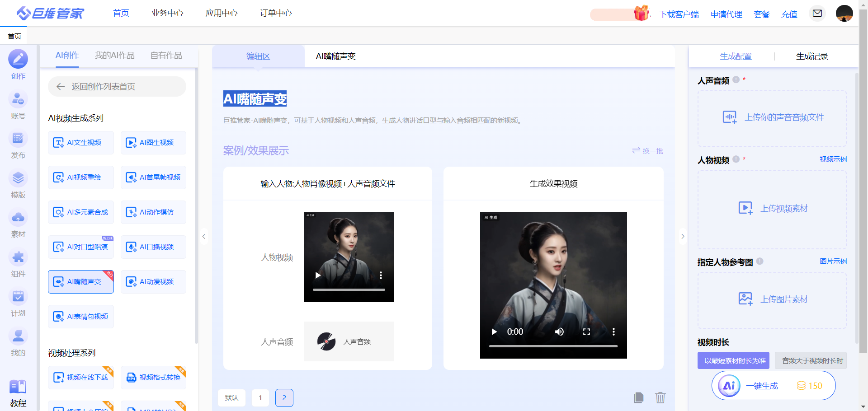The image size is (868, 411).
Task: Open 应用中心 in top navigation
Action: 222,13
